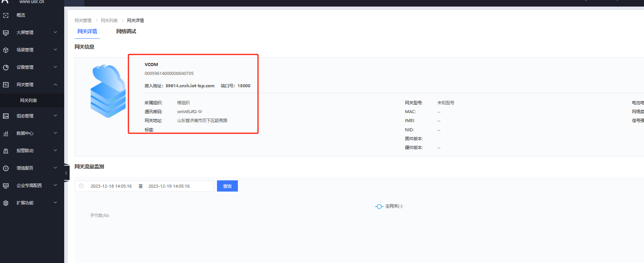Click the 报警联动 alarm icon
Image resolution: width=644 pixels, height=263 pixels.
pos(6,151)
